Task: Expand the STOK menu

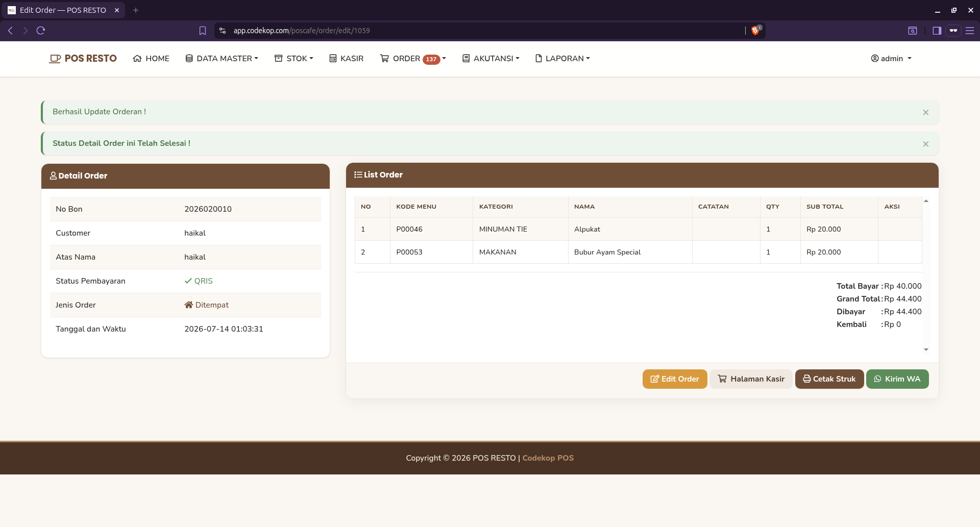Action: tap(294, 59)
